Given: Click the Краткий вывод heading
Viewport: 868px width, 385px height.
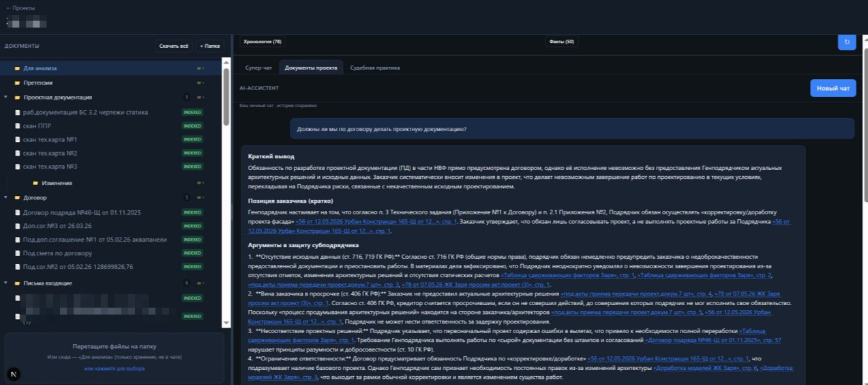Looking at the screenshot, I should point(271,156).
